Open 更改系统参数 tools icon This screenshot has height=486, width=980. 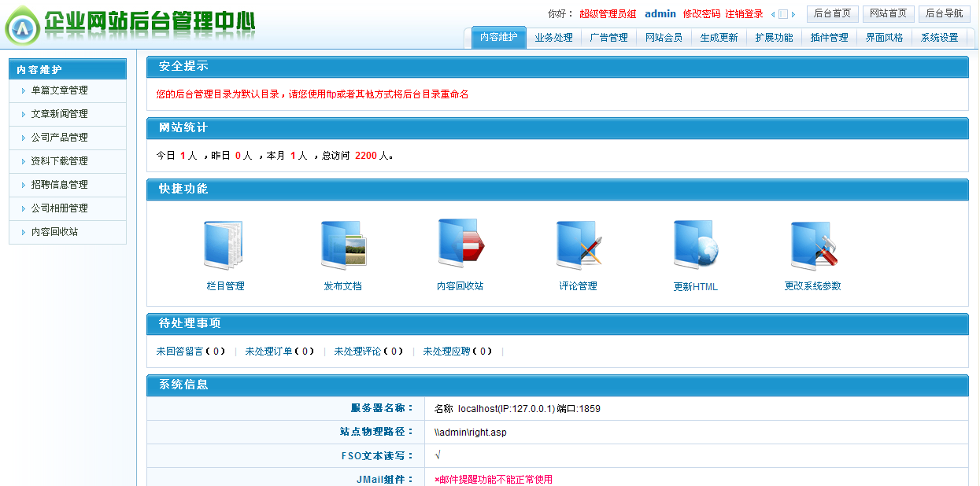(813, 245)
